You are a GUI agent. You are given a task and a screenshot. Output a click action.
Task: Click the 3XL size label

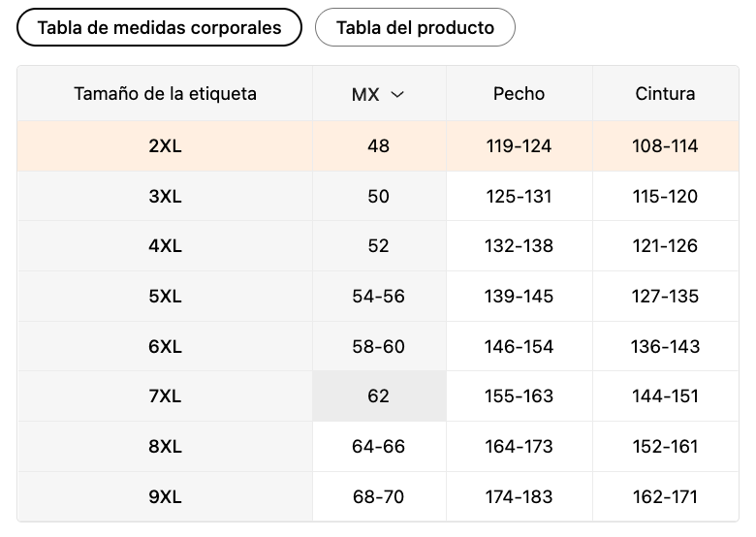[165, 197]
